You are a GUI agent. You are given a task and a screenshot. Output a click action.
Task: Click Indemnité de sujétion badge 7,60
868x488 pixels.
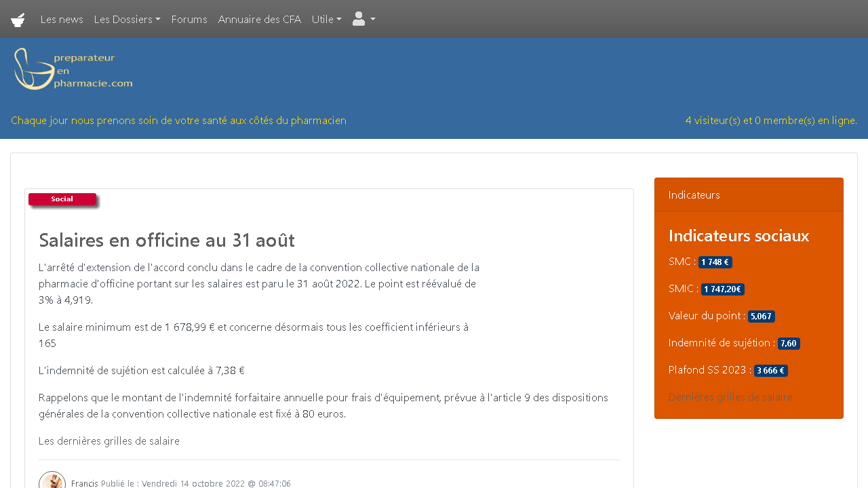coord(789,344)
